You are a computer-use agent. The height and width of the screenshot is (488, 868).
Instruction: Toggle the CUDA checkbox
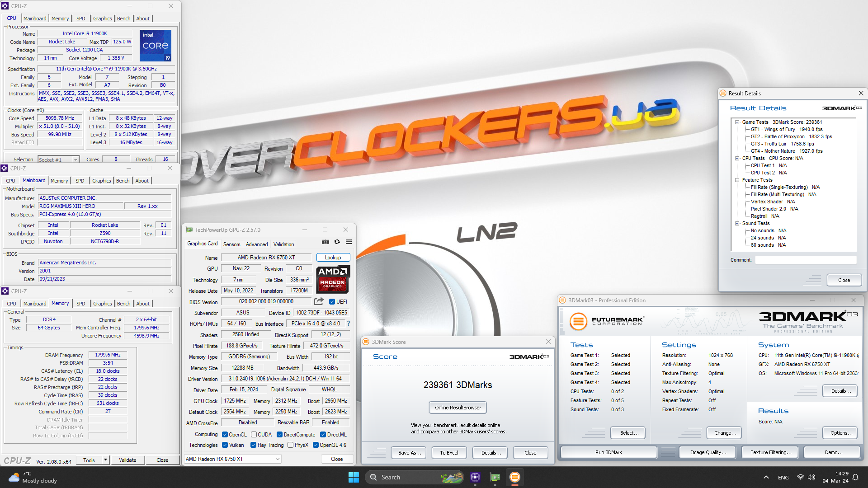[254, 435]
